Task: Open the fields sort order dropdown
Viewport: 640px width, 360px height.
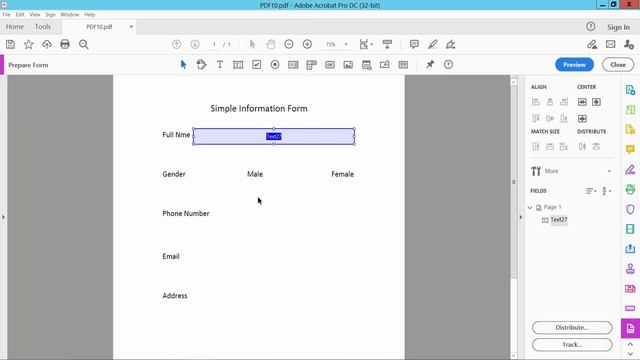Action: [591, 191]
